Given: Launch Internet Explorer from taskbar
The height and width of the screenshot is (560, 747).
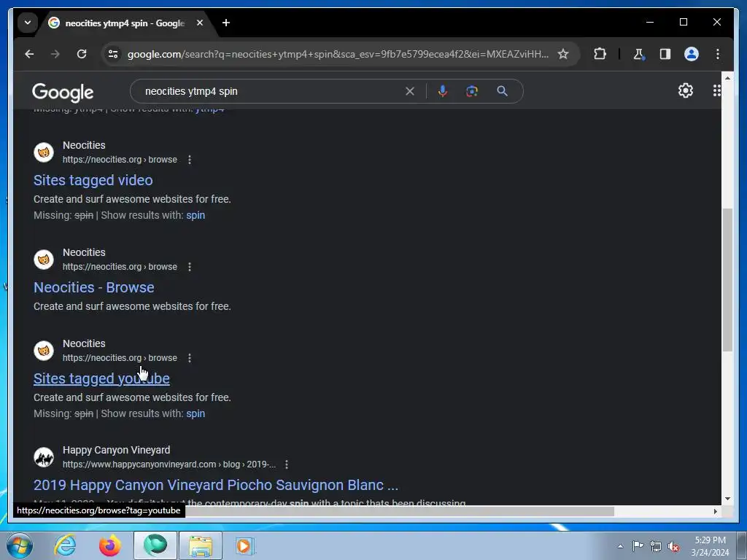Looking at the screenshot, I should pos(65,545).
